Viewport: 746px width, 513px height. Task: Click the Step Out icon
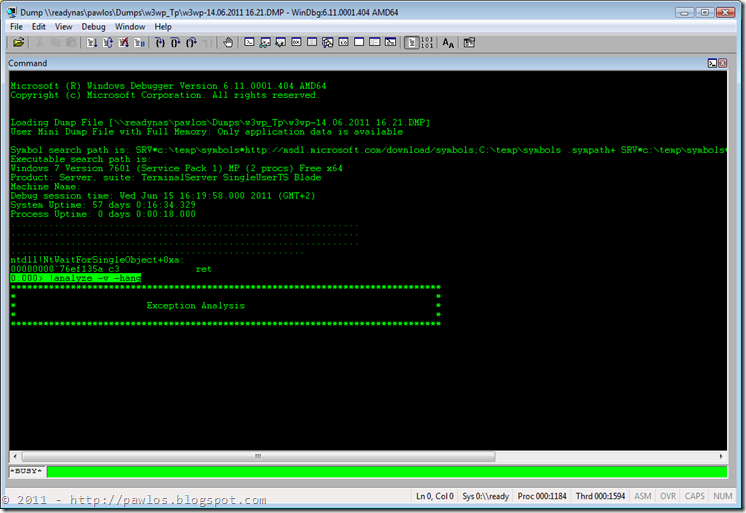[x=191, y=43]
